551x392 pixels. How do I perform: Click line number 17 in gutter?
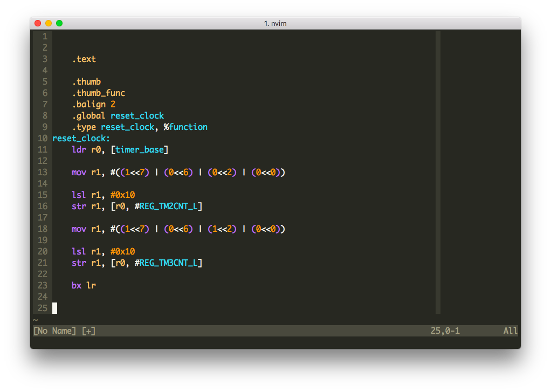click(43, 218)
